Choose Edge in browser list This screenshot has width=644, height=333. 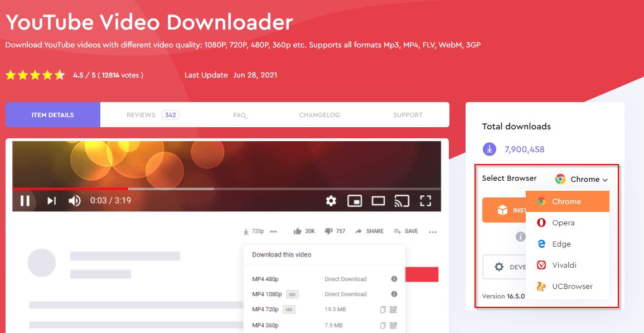(568, 244)
